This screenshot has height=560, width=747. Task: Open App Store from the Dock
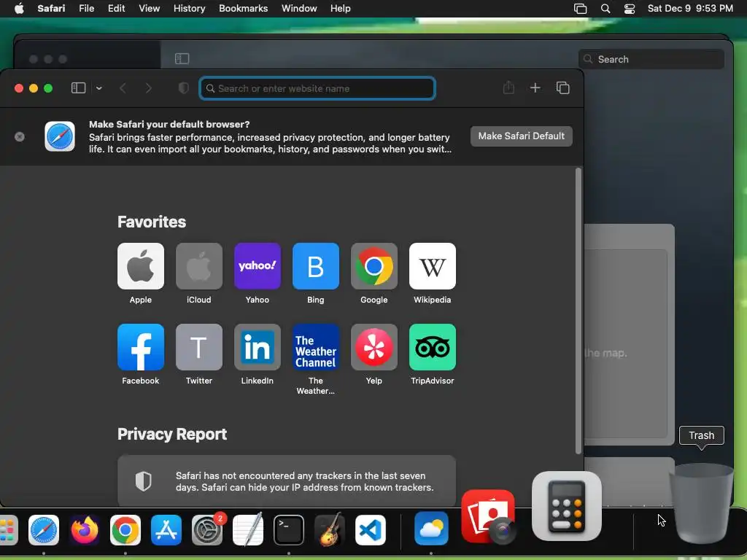[x=166, y=530]
